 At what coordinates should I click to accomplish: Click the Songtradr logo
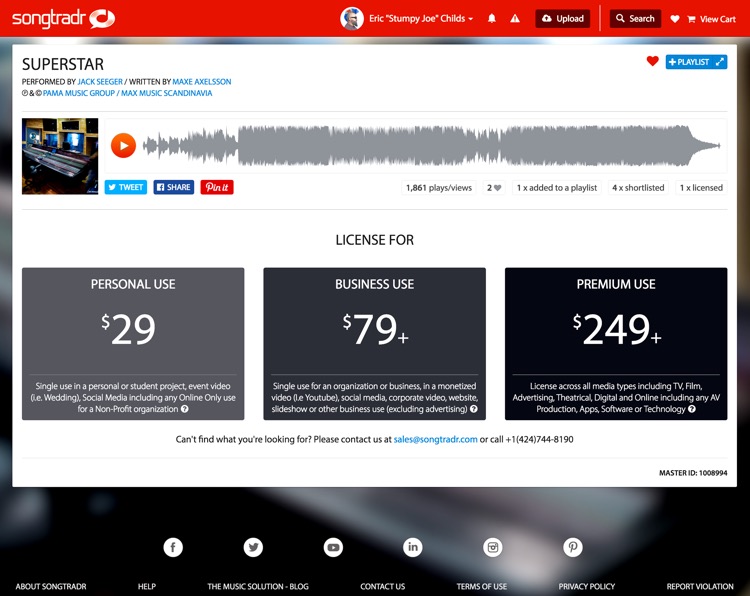[63, 19]
